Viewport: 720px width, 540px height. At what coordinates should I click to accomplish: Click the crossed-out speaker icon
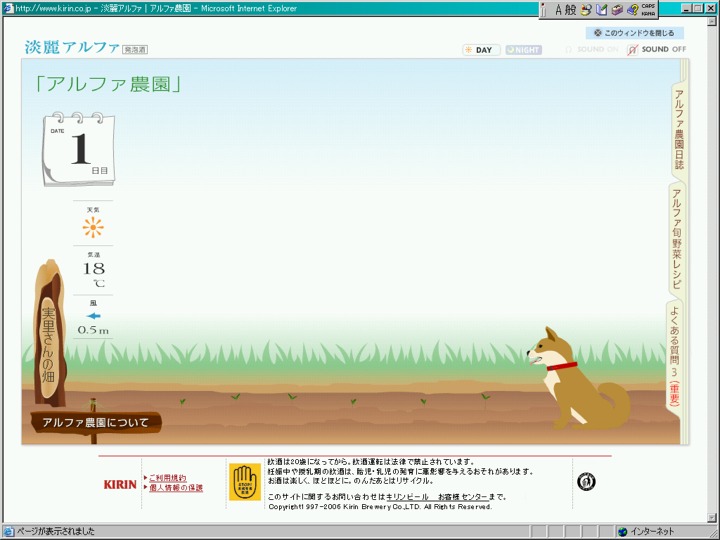[633, 50]
